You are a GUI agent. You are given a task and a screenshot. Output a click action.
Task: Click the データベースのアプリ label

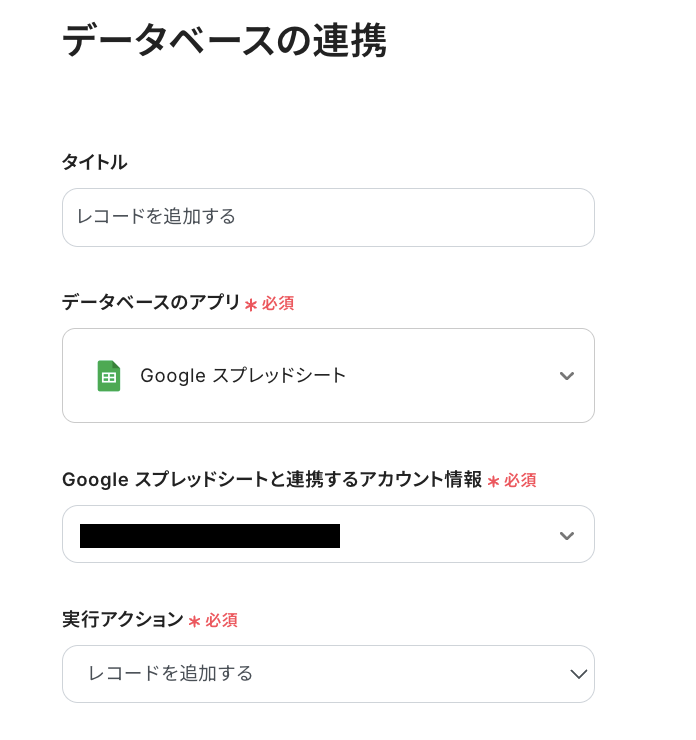click(151, 302)
